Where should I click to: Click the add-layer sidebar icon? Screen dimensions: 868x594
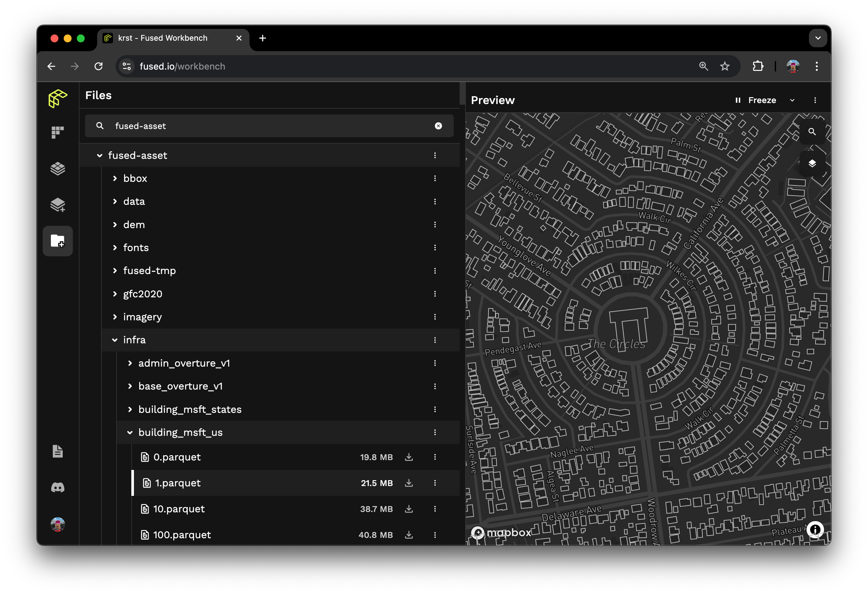[x=57, y=204]
